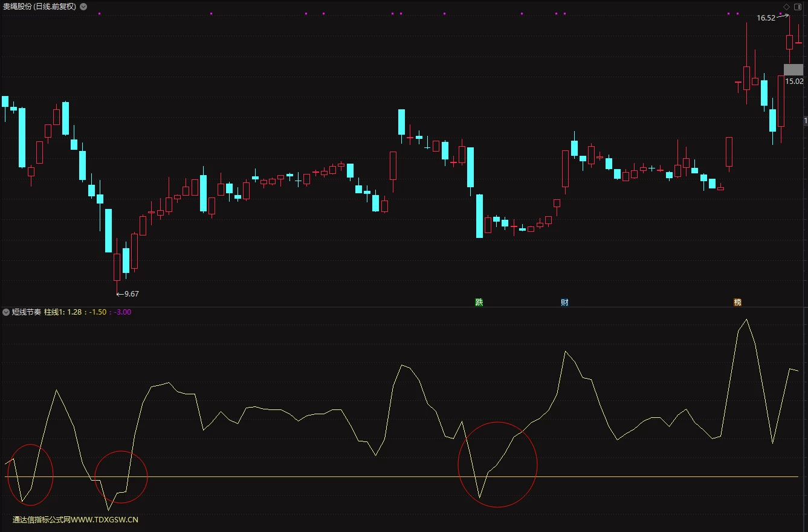Click the 16.52 high price label

tap(766, 18)
